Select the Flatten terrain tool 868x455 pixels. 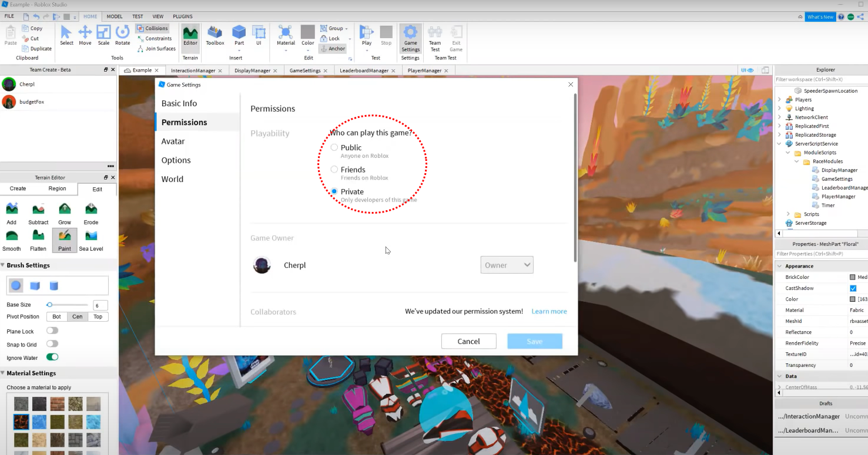[x=38, y=240]
